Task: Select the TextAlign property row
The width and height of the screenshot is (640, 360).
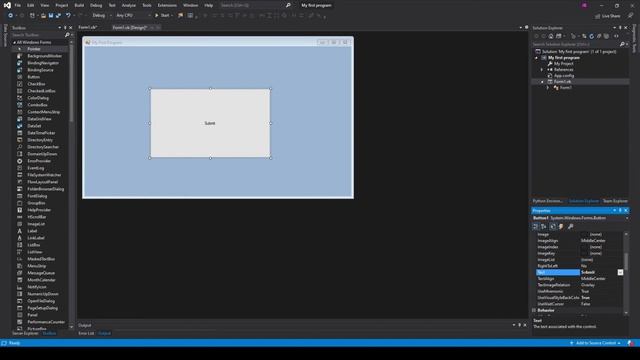Action: [x=580, y=279]
